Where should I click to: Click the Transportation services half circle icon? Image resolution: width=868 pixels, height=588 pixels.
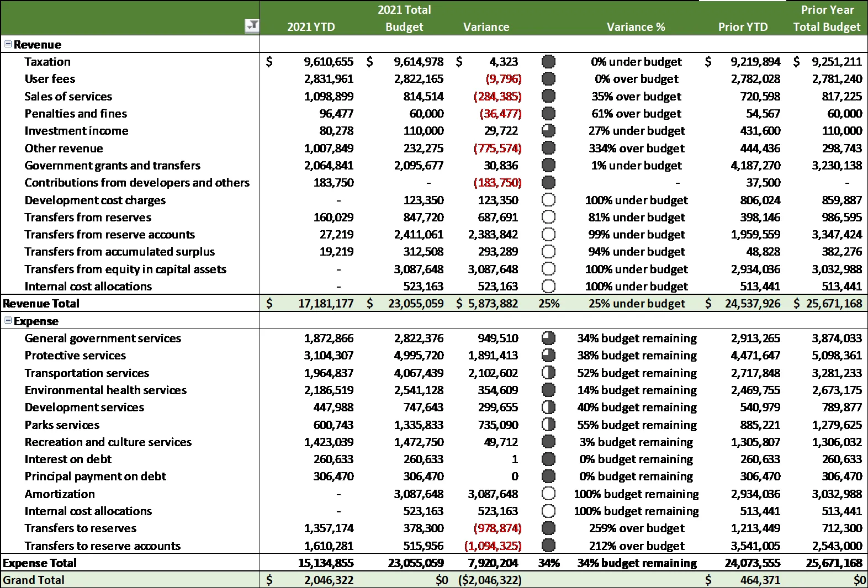548,373
